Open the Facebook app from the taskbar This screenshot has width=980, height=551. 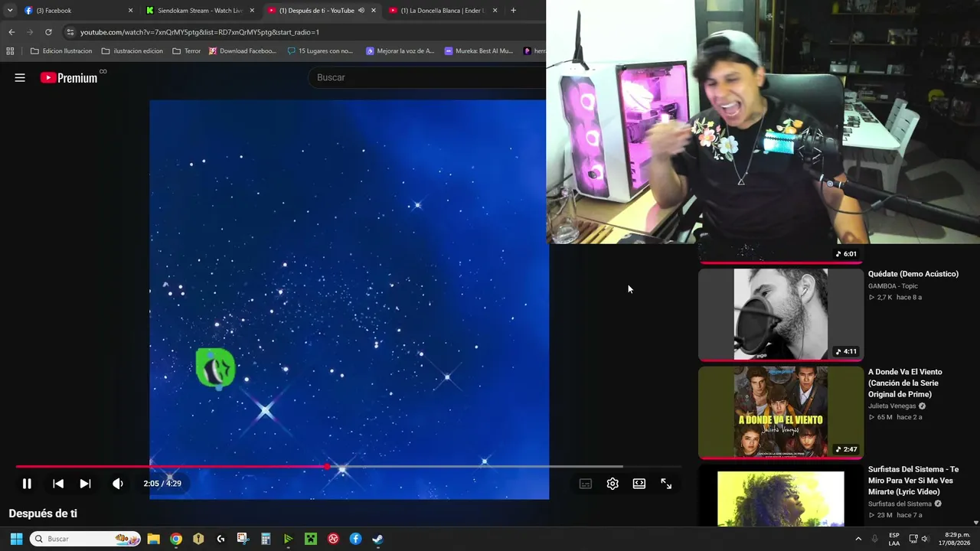(356, 539)
